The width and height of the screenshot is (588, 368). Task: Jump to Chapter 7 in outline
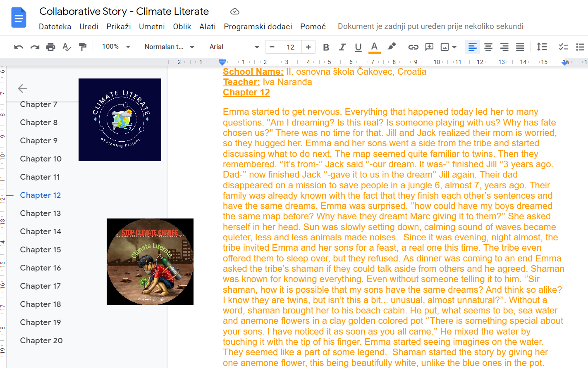pos(39,104)
